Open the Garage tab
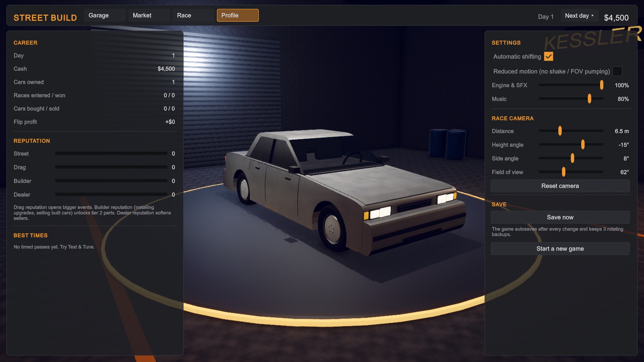Image resolution: width=644 pixels, height=362 pixels. click(105, 15)
